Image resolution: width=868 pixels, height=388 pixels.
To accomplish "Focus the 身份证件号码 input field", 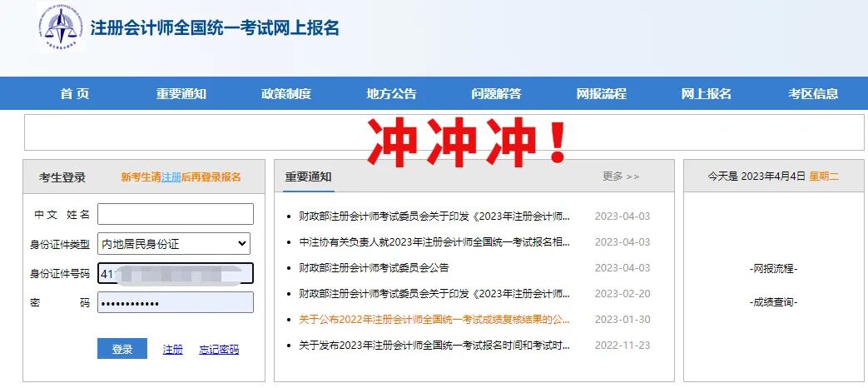I will point(176,273).
